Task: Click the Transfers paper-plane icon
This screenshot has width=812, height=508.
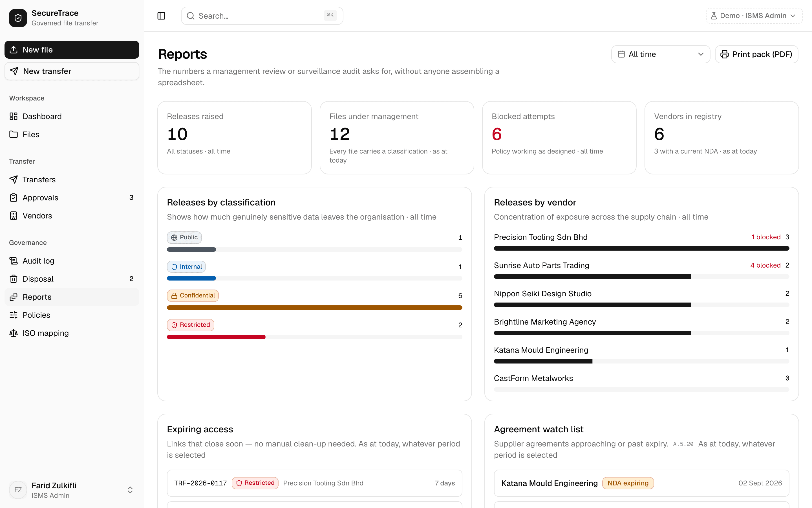Action: point(14,179)
